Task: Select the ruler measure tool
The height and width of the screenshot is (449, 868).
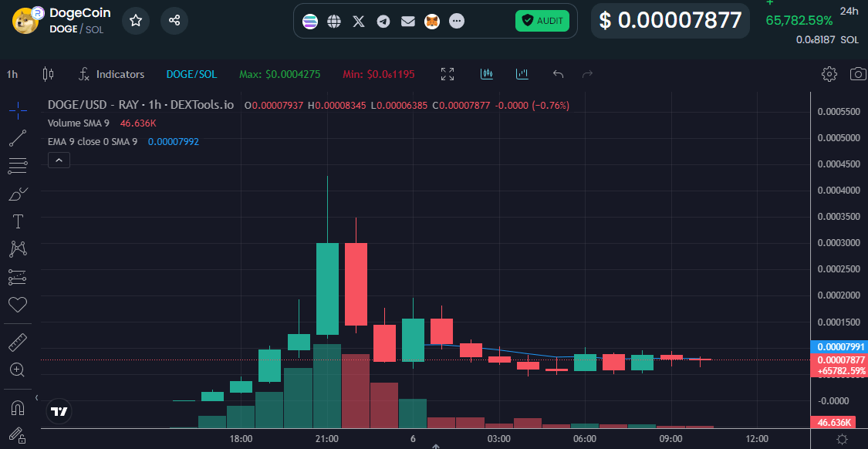Action: point(18,343)
